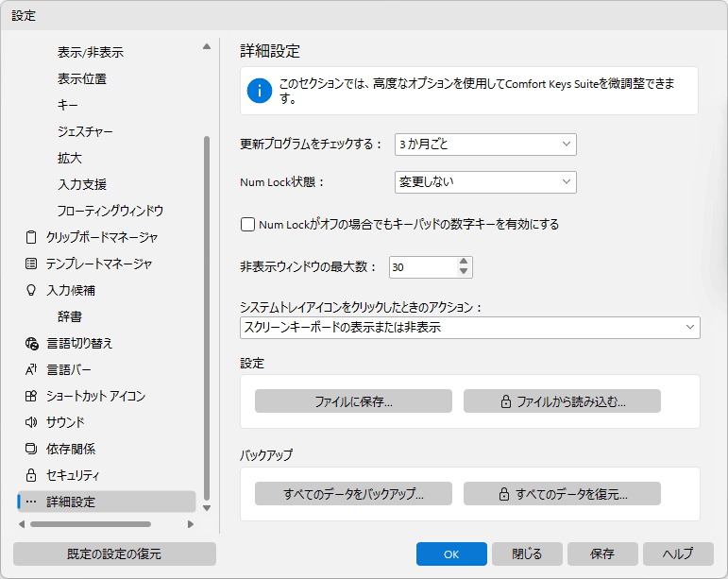Select 拡大 in the sidebar

[70, 159]
